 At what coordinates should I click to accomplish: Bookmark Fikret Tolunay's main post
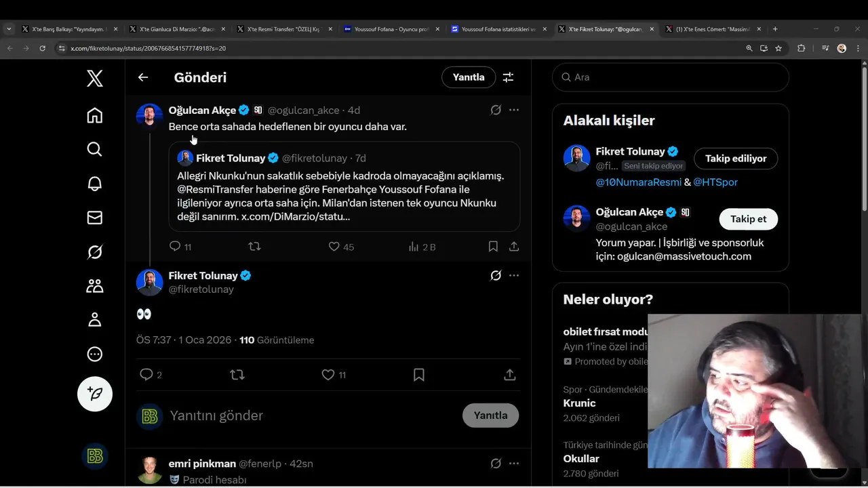pos(419,375)
